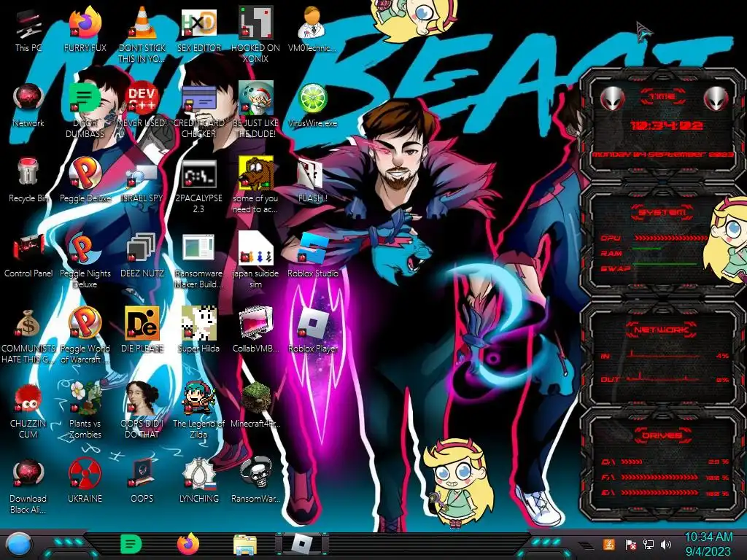Click the DRIVES widget header

pos(661,435)
